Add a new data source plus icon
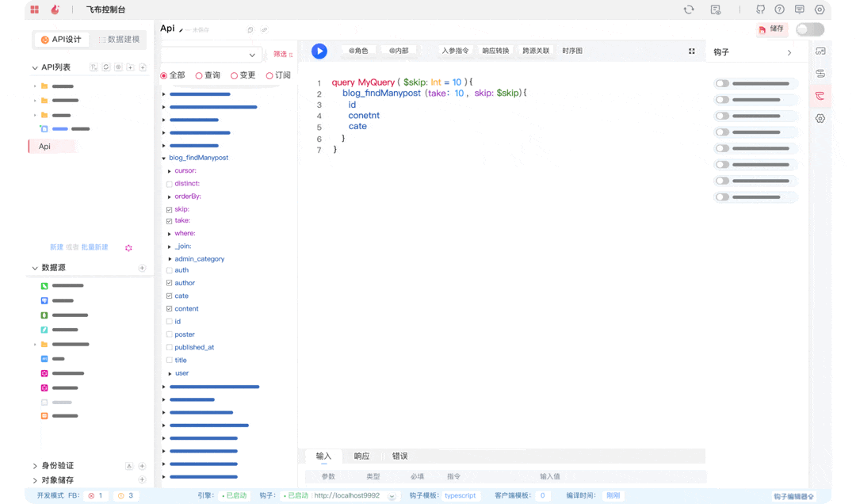Image resolution: width=856 pixels, height=504 pixels. tap(142, 268)
